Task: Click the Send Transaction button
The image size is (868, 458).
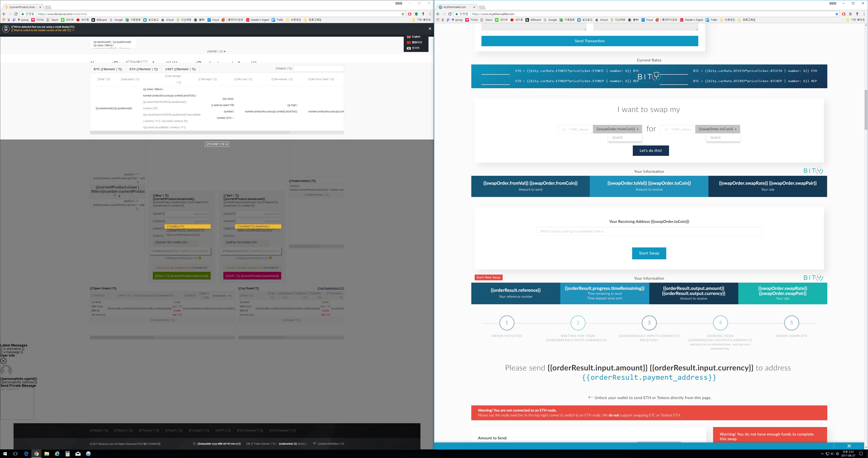Action: 590,41
